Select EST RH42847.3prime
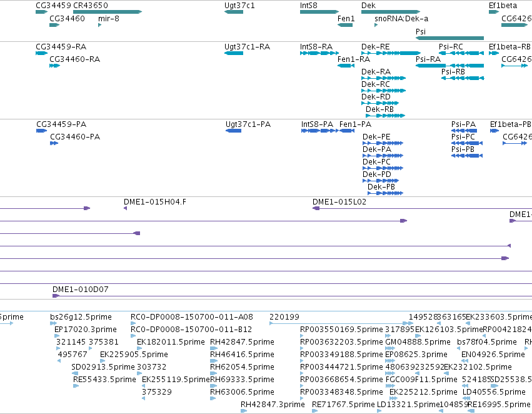Screen dimensions: 532x414 click(244, 411)
